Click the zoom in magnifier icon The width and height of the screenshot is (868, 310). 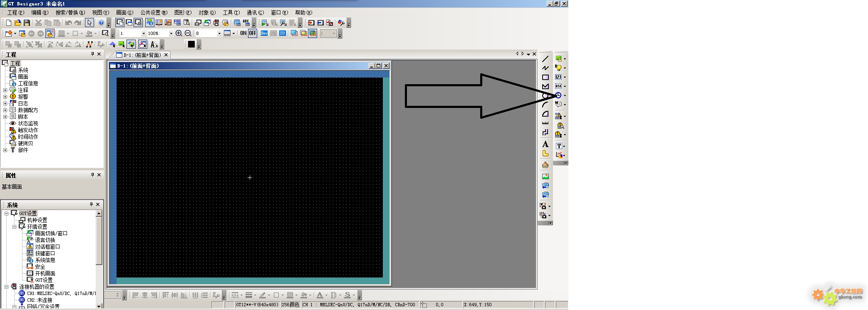point(179,33)
